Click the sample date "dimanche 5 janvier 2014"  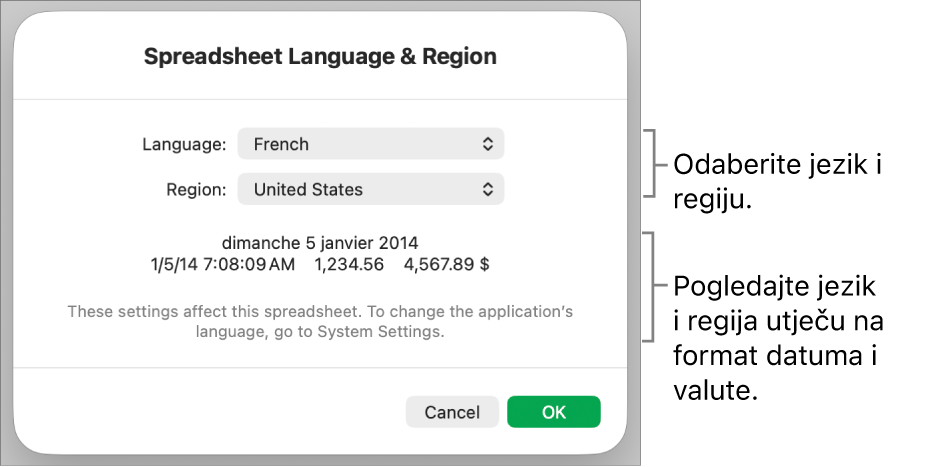tap(320, 242)
